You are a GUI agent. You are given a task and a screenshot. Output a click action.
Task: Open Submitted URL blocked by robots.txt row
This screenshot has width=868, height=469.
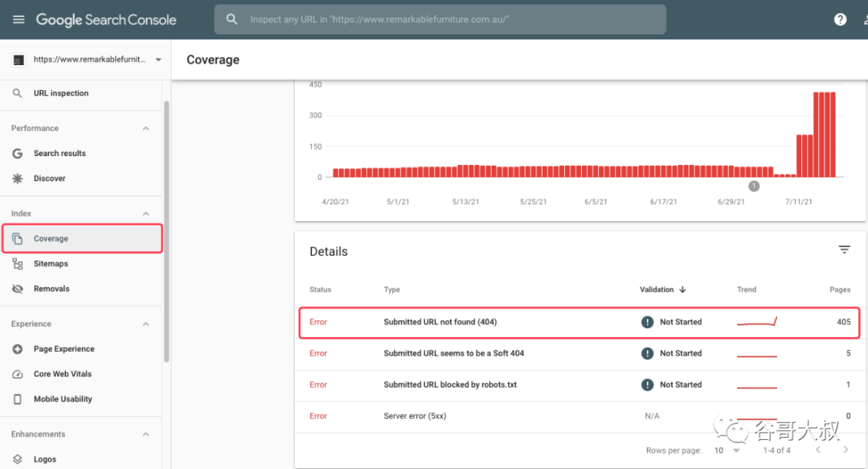pos(579,385)
